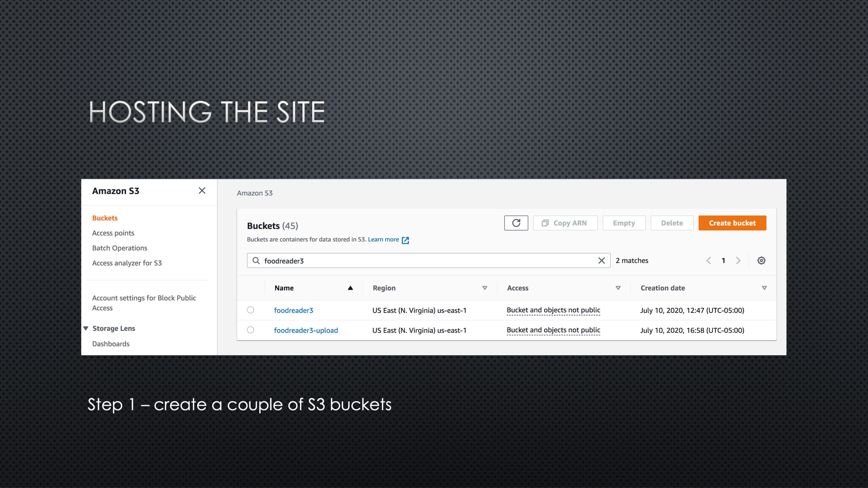Click the Name column header
The width and height of the screenshot is (868, 488).
pos(284,288)
